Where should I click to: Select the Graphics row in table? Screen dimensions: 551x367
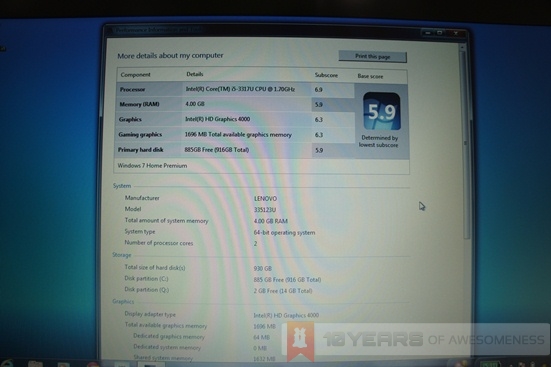pyautogui.click(x=235, y=120)
